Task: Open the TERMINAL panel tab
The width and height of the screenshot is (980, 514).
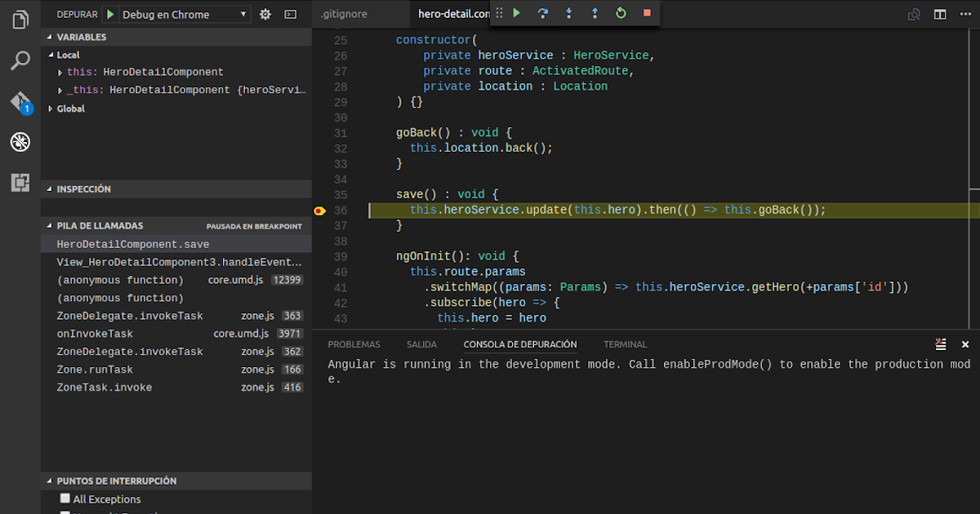Action: pyautogui.click(x=625, y=344)
